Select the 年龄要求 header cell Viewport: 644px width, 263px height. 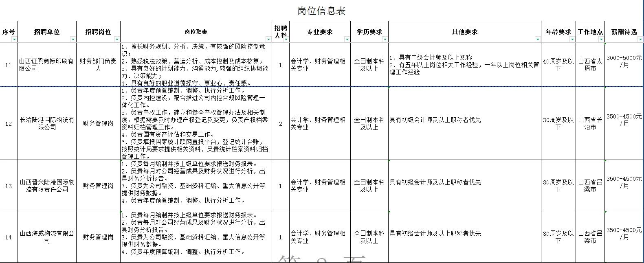[558, 32]
